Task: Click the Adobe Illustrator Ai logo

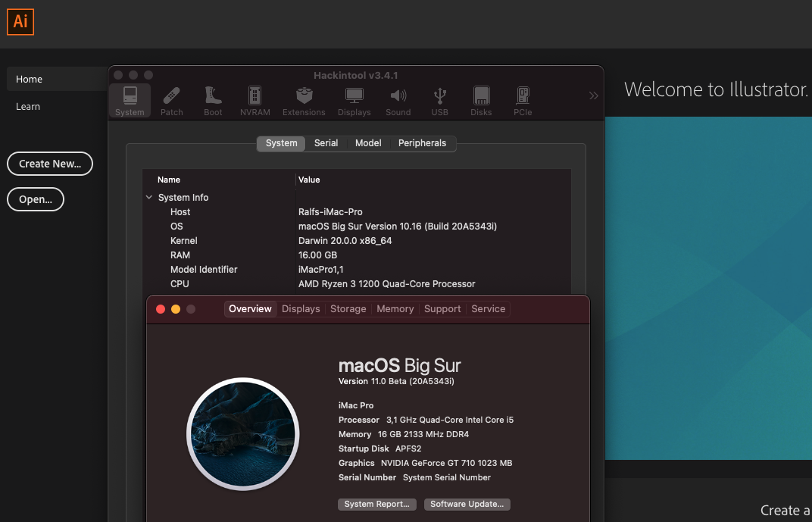Action: coord(20,22)
